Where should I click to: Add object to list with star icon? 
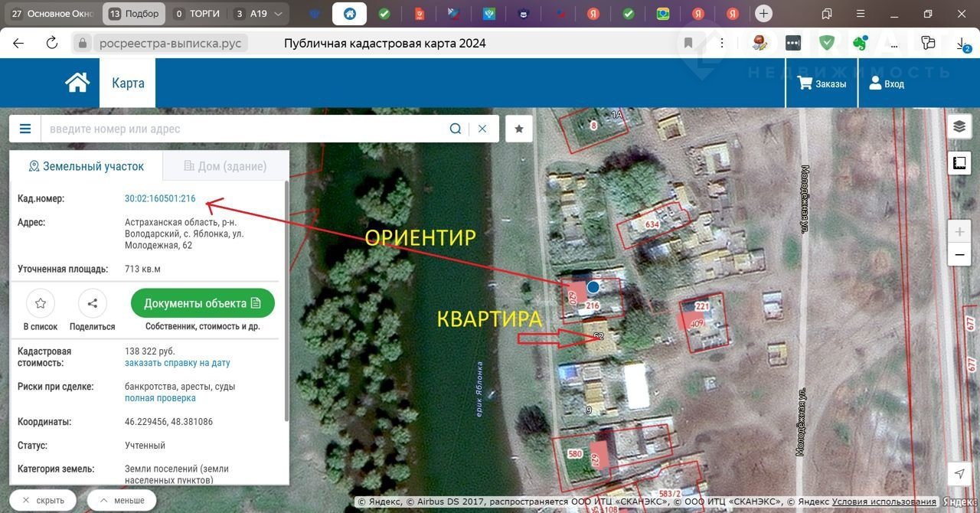coord(41,303)
